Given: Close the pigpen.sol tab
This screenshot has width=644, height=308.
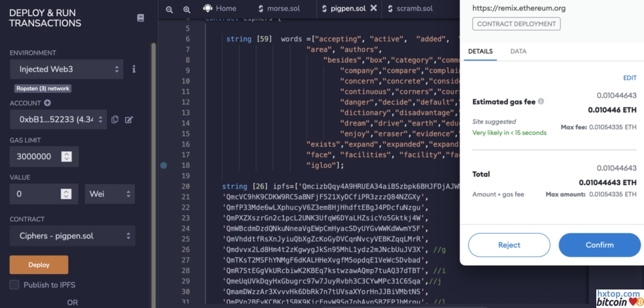Looking at the screenshot, I should click(373, 8).
